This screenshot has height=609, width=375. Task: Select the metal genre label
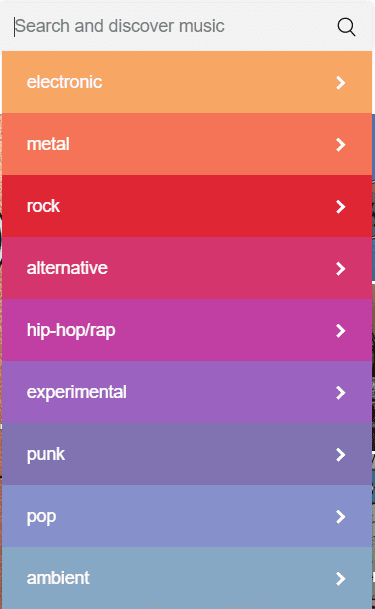[x=48, y=144]
